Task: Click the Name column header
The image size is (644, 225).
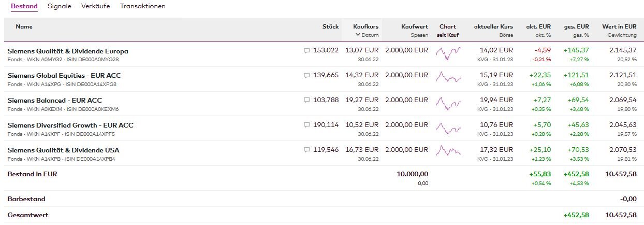Action: pos(24,26)
